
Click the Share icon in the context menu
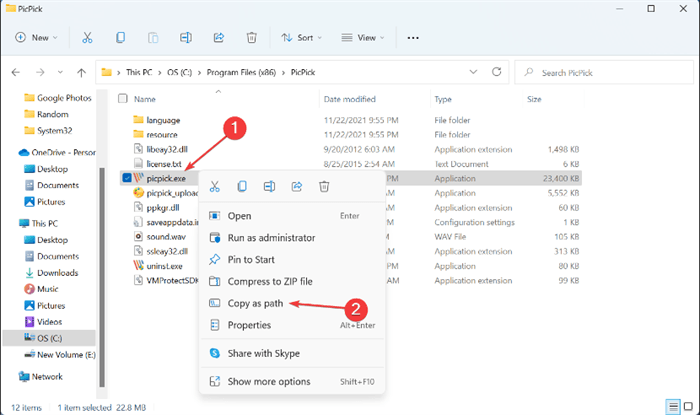tap(297, 186)
